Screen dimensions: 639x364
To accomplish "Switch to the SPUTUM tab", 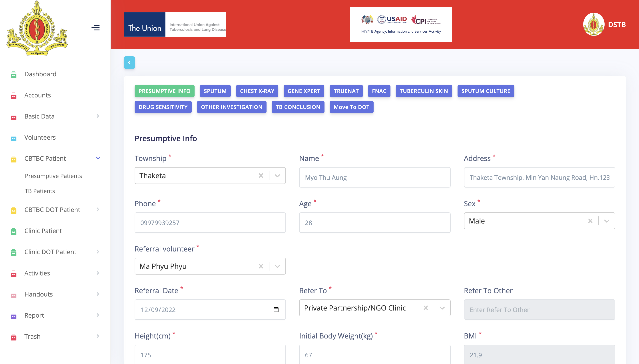I will (x=215, y=91).
